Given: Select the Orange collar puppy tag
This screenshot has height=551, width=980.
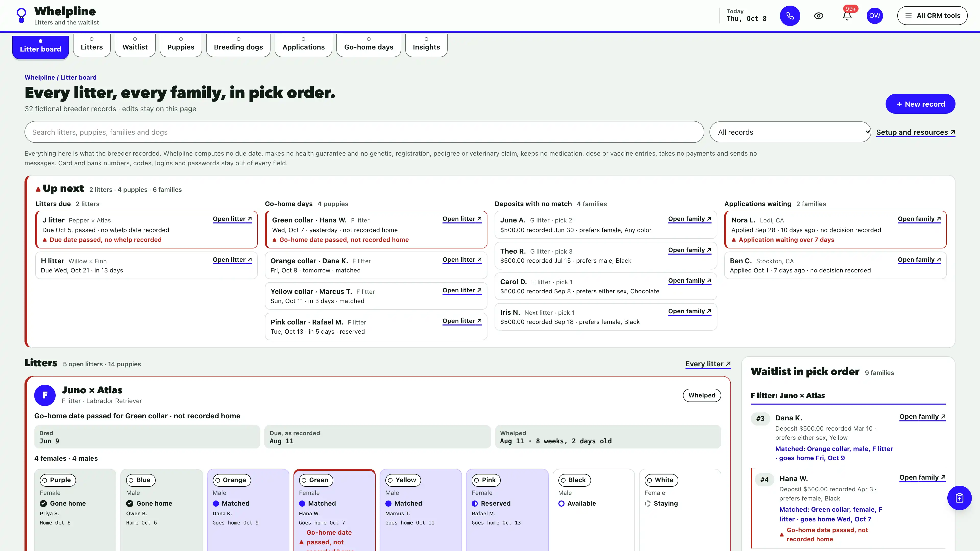Looking at the screenshot, I should [232, 480].
